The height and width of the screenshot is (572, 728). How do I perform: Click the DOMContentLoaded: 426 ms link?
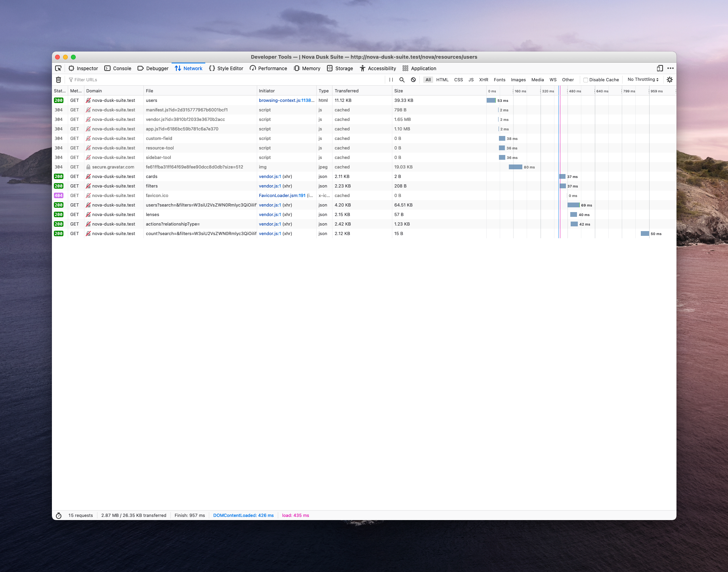[x=243, y=515]
